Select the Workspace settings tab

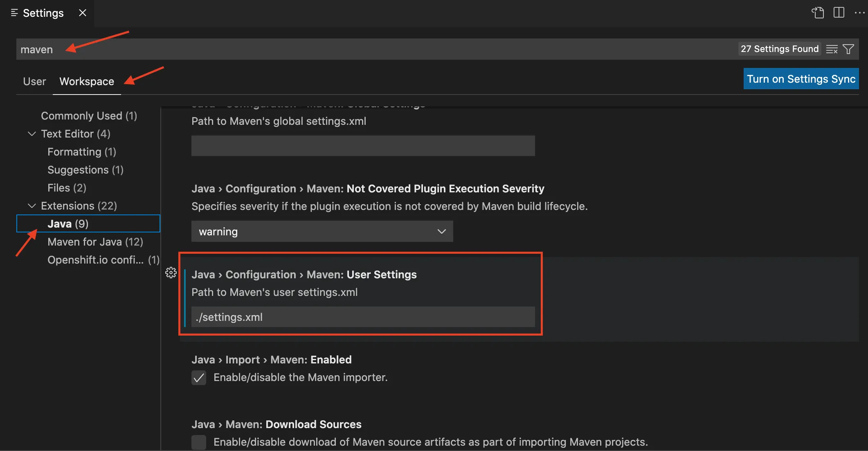tap(87, 81)
